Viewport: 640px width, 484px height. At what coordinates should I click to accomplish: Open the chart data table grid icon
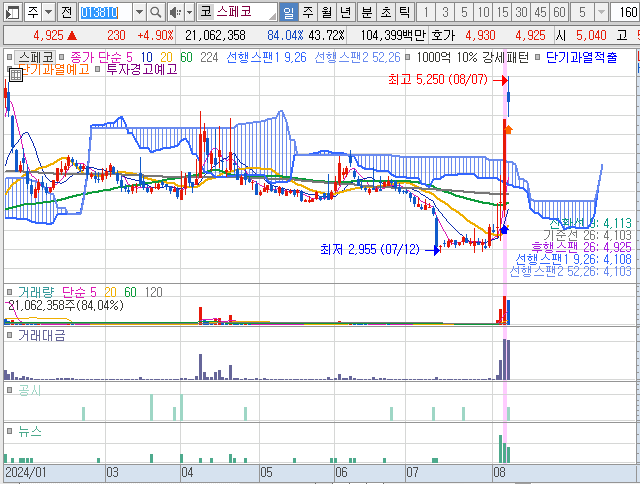click(16, 75)
